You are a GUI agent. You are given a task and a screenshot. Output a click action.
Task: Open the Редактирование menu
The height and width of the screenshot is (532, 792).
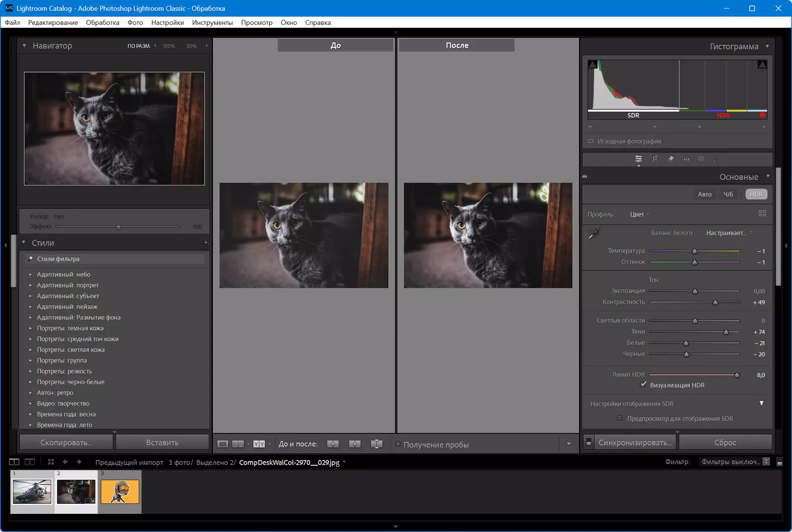point(53,22)
